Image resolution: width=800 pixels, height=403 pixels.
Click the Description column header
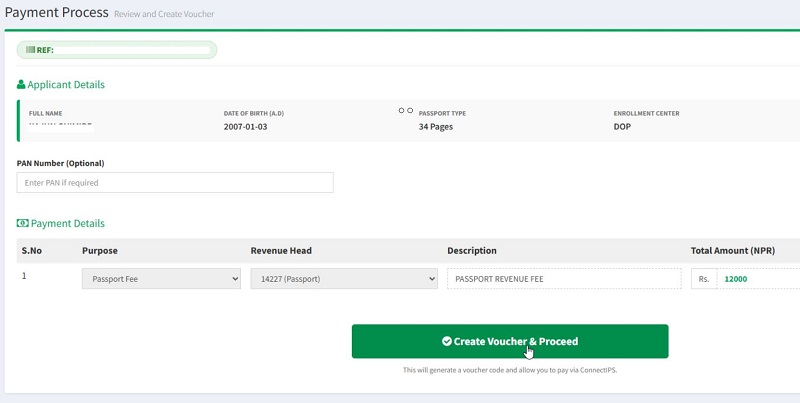pyautogui.click(x=472, y=250)
